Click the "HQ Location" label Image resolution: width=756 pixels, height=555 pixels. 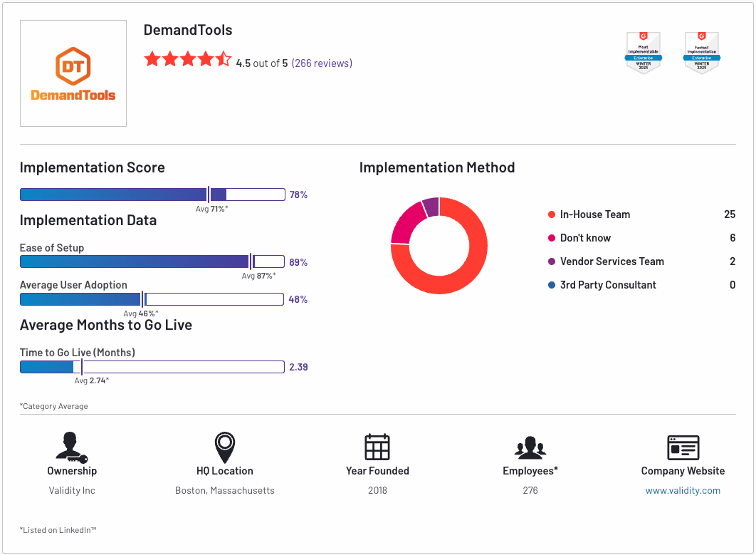click(225, 470)
